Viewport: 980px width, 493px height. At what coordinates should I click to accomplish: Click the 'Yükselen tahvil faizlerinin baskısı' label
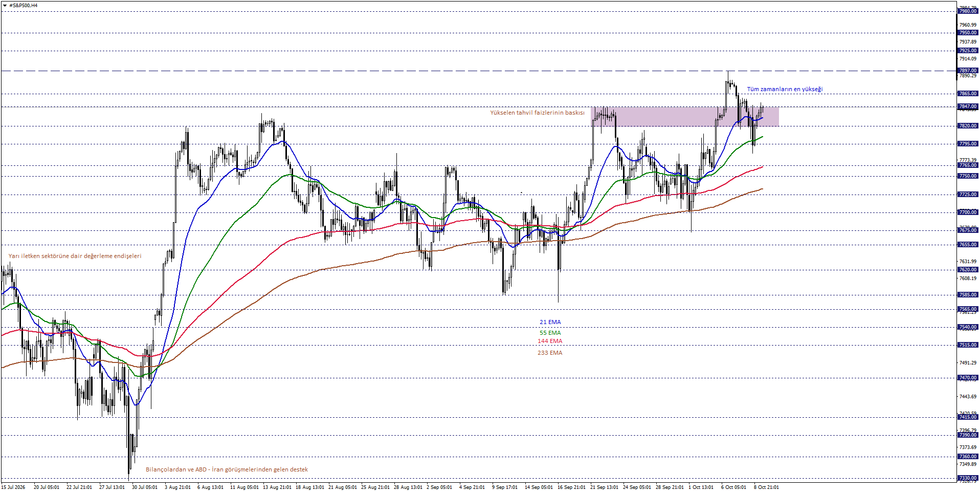point(537,113)
